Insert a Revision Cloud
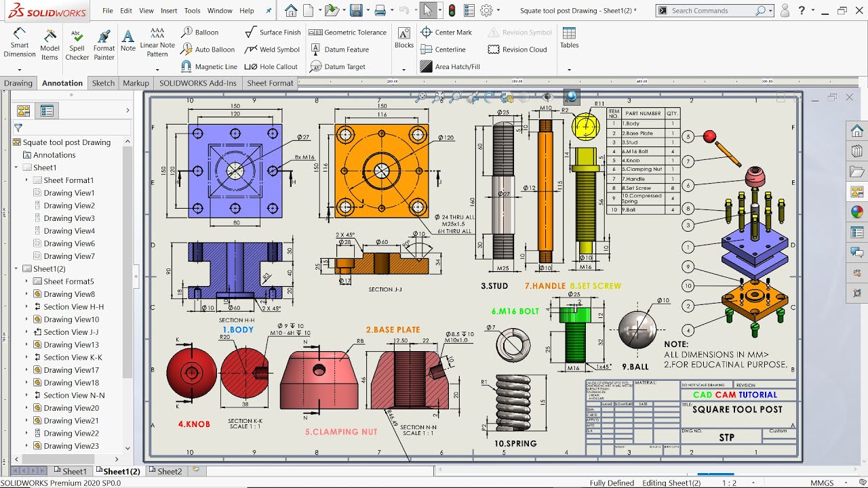 (x=517, y=49)
